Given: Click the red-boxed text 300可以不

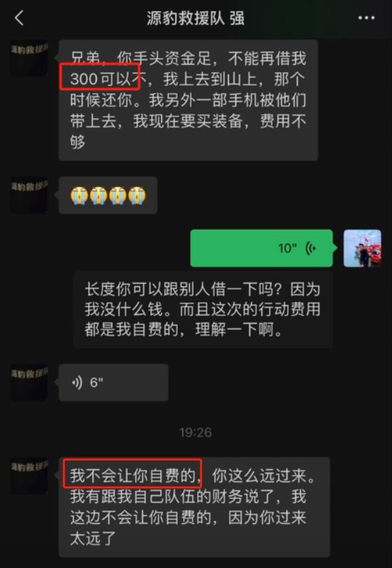Looking at the screenshot, I should (100, 77).
